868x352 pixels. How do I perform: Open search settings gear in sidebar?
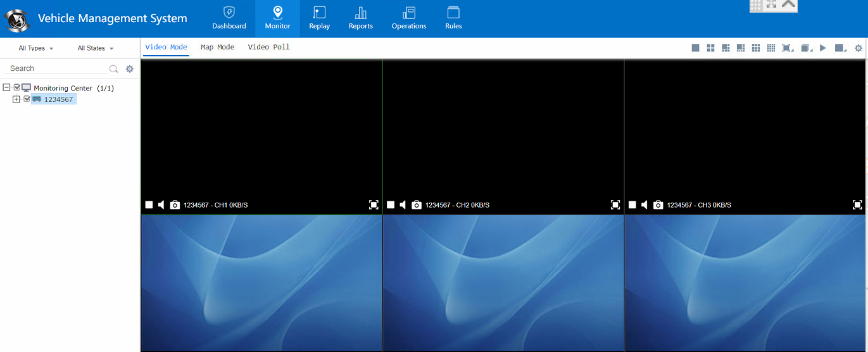(130, 69)
